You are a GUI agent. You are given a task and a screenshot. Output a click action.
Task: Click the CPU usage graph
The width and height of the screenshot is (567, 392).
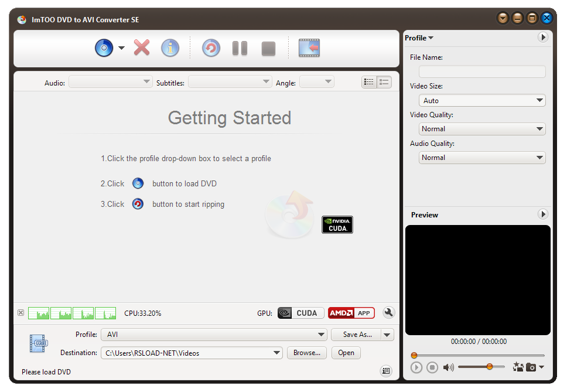click(x=72, y=313)
